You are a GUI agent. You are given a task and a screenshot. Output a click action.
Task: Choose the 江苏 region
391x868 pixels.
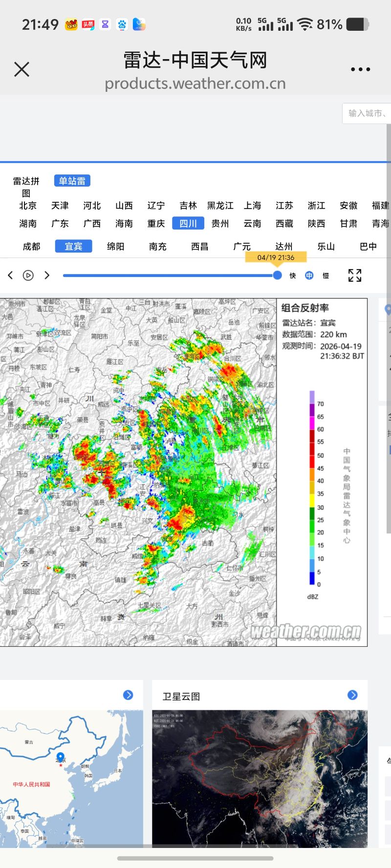coord(284,206)
